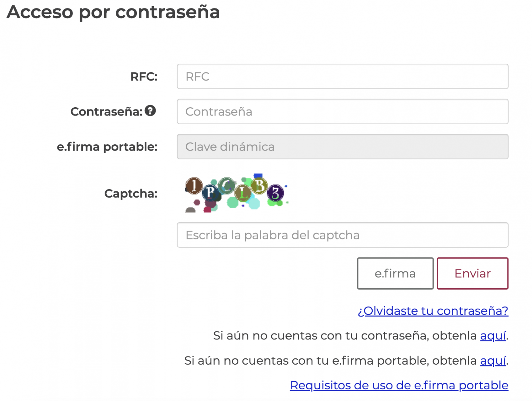This screenshot has width=532, height=401.
Task: Click the Contraseña label text
Action: [x=107, y=111]
